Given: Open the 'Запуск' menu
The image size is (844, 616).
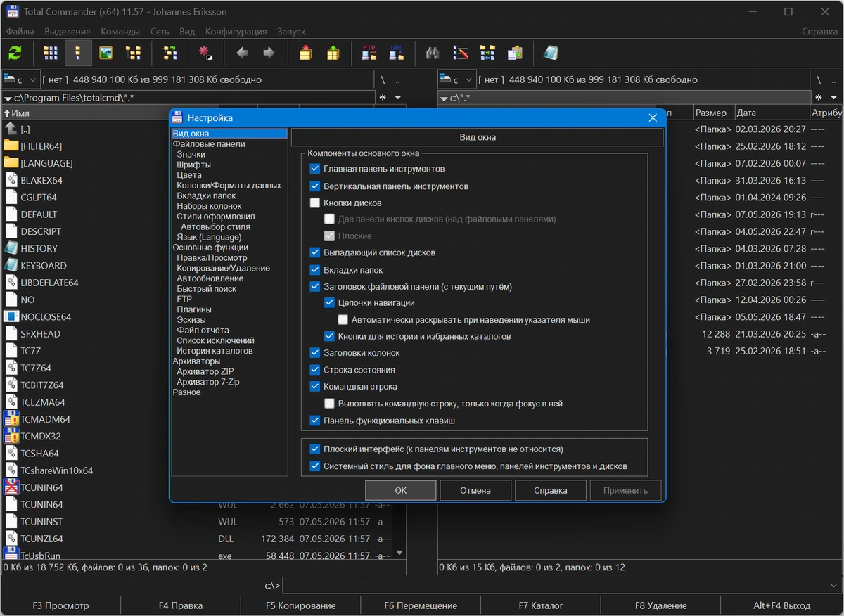Looking at the screenshot, I should coord(291,32).
